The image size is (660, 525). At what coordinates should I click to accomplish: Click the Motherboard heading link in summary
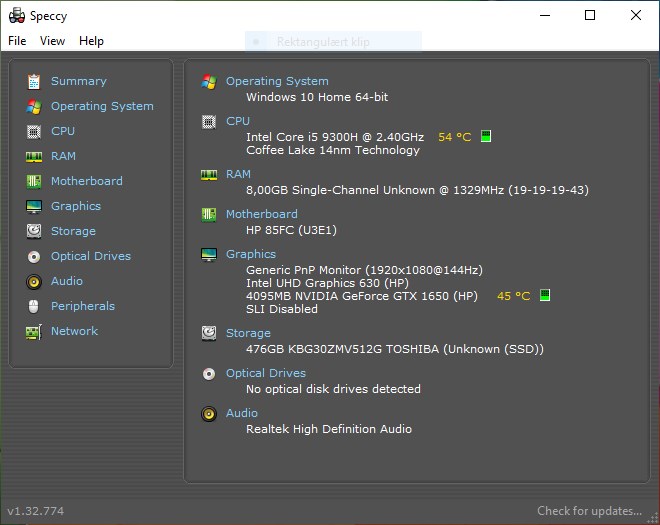point(262,214)
